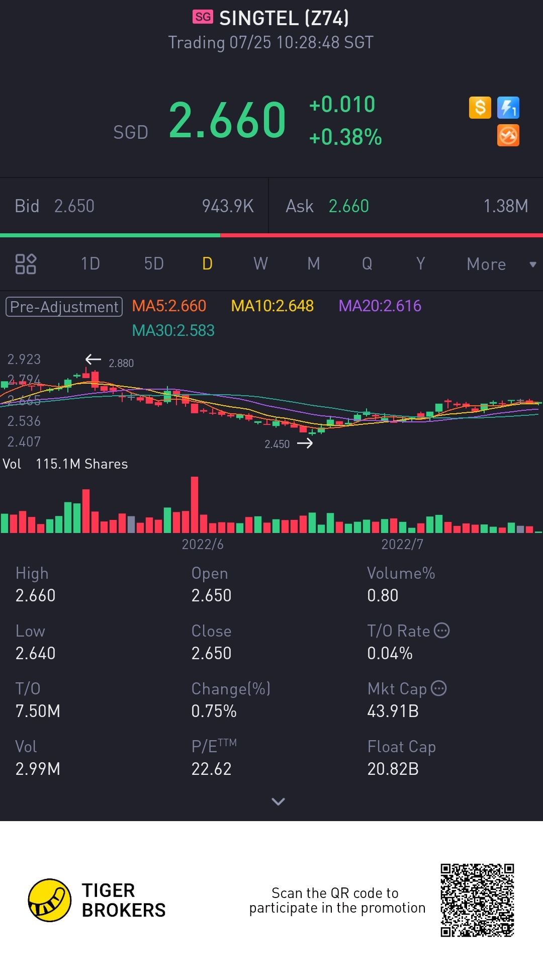The height and width of the screenshot is (980, 543).
Task: Tap the Mkt Cap value 43.91B
Action: pyautogui.click(x=393, y=711)
